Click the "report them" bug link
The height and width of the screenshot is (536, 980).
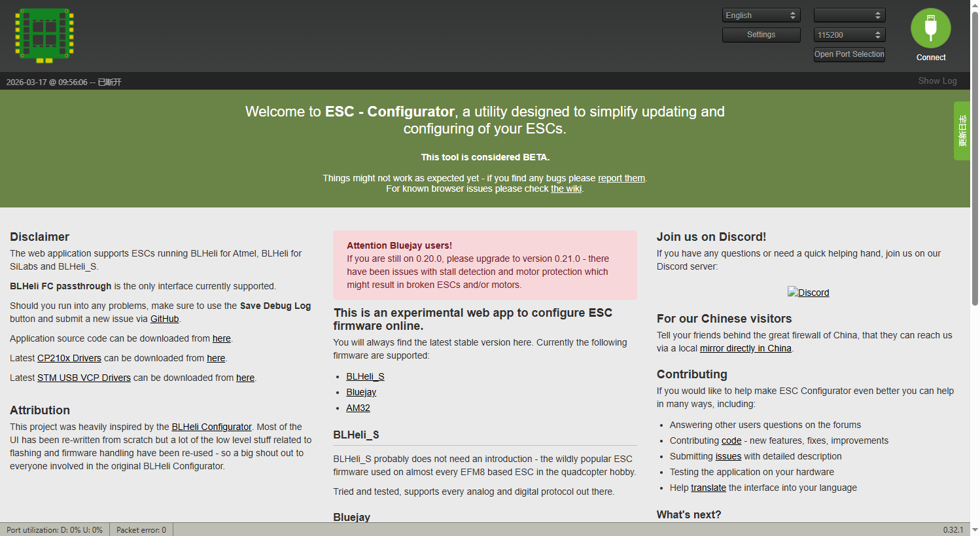coord(620,177)
